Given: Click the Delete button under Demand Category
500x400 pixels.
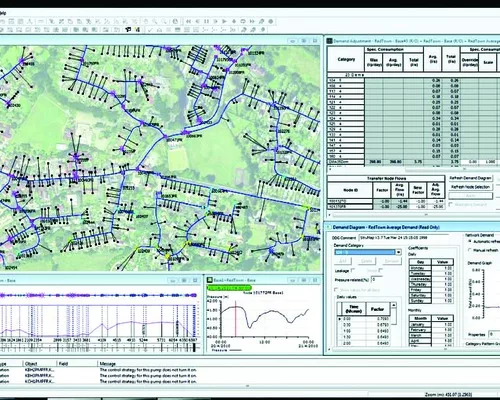Looking at the screenshot, I should click(367, 261).
